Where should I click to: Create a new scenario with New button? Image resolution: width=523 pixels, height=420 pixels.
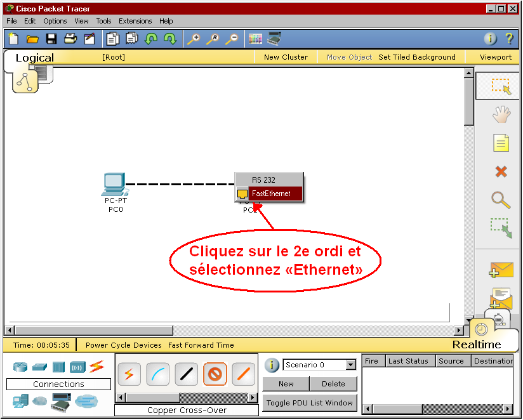286,384
